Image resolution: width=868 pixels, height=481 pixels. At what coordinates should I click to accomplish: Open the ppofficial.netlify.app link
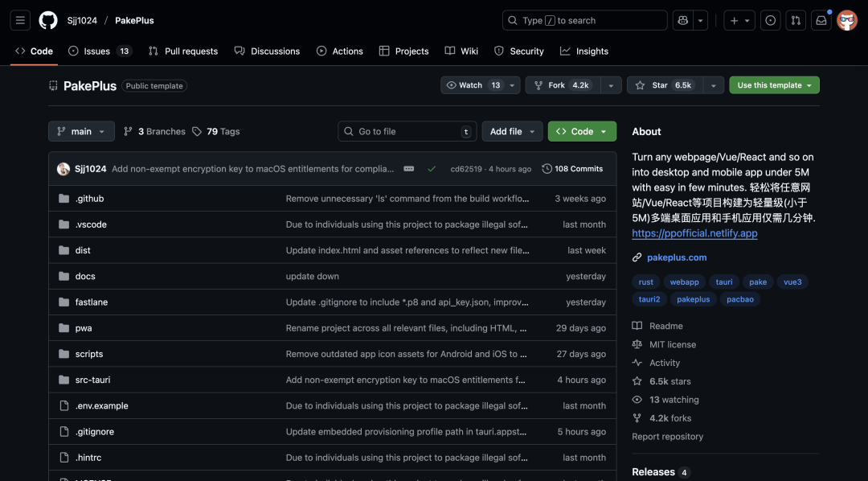[x=694, y=233]
